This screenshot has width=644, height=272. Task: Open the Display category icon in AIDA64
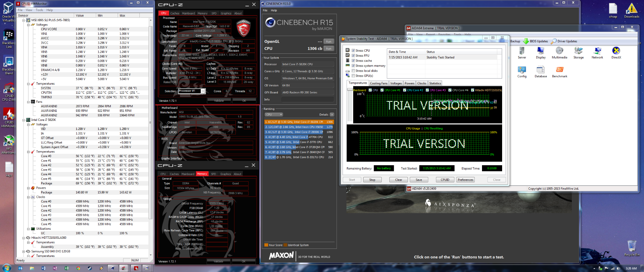[541, 53]
